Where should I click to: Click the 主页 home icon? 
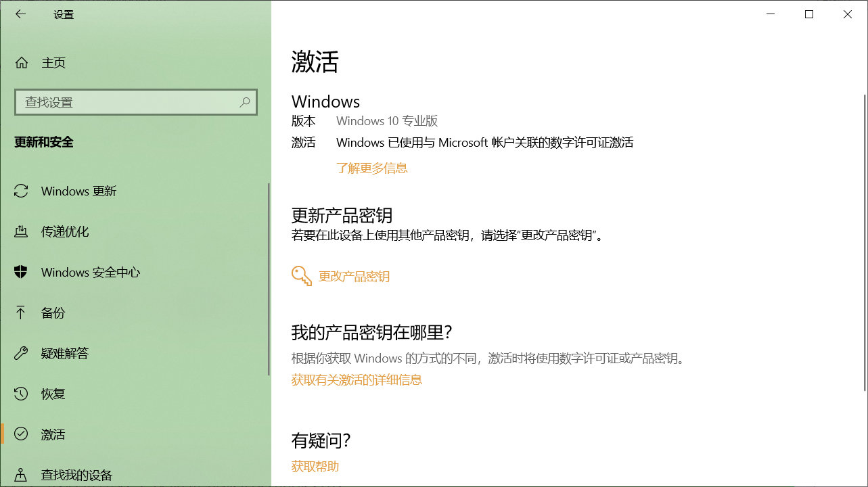tap(23, 62)
